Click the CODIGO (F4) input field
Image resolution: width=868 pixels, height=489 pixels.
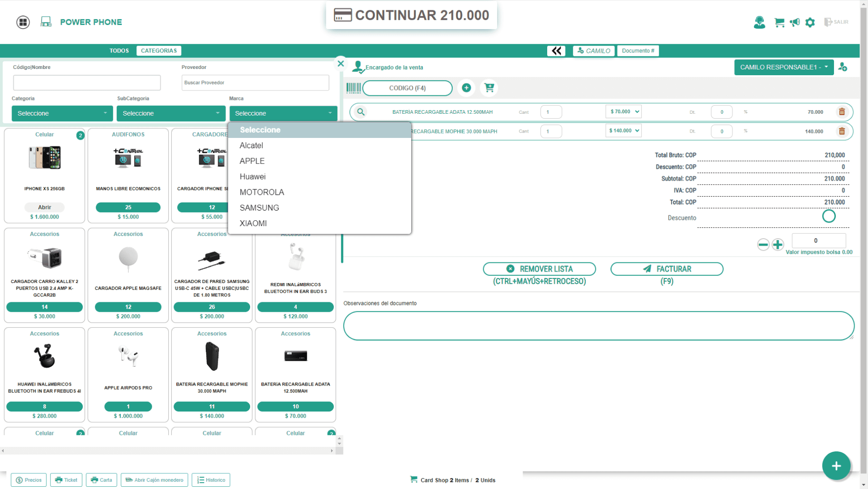[407, 88]
